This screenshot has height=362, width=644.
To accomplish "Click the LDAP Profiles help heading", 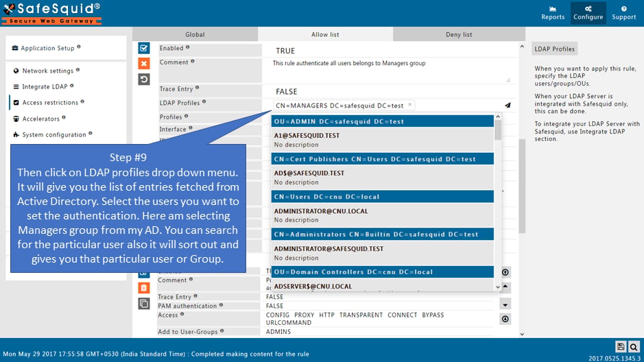I will 554,49.
